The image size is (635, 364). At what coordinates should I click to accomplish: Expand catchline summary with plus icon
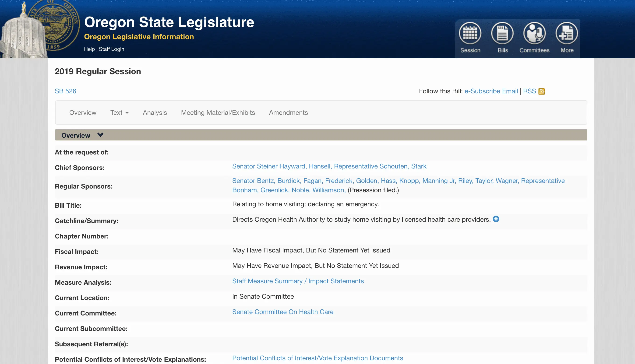pyautogui.click(x=496, y=219)
